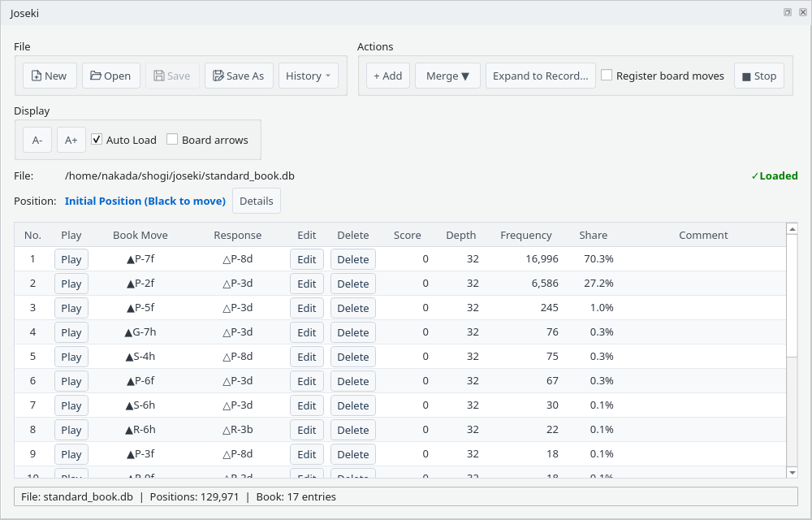Delete the ▲P-6f entry

353,381
